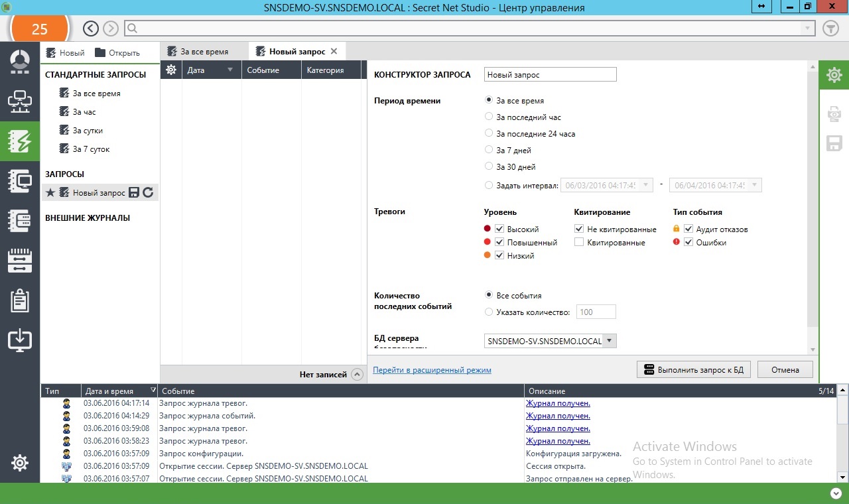Open the filter funnel icon next to search
Screen dimensions: 849x504
pos(830,29)
